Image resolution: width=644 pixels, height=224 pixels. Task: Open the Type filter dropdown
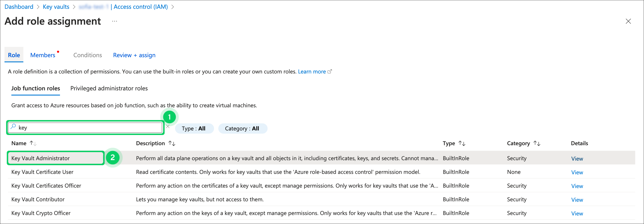click(x=194, y=128)
